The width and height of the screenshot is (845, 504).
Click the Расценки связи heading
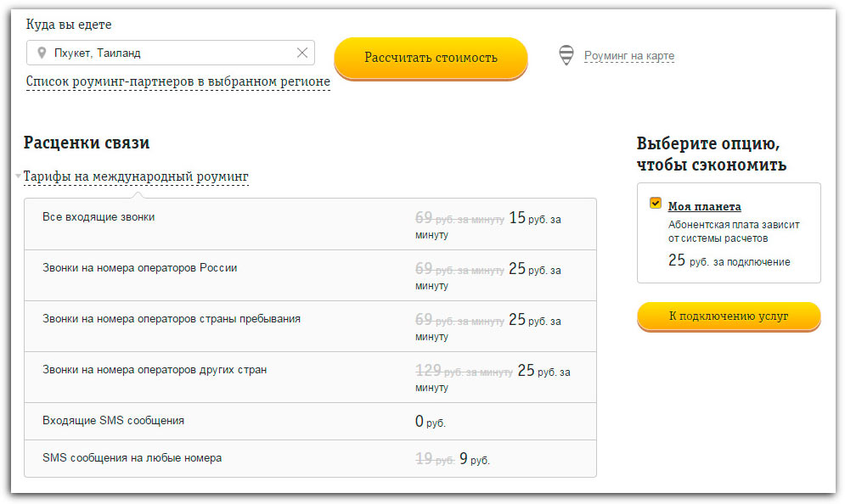point(87,143)
